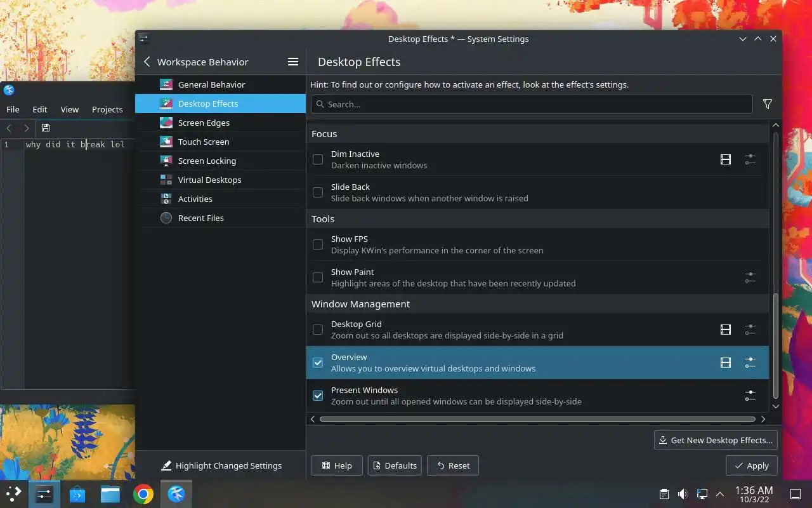This screenshot has width=812, height=508.
Task: Open the File menu in Kate
Action: (x=13, y=109)
